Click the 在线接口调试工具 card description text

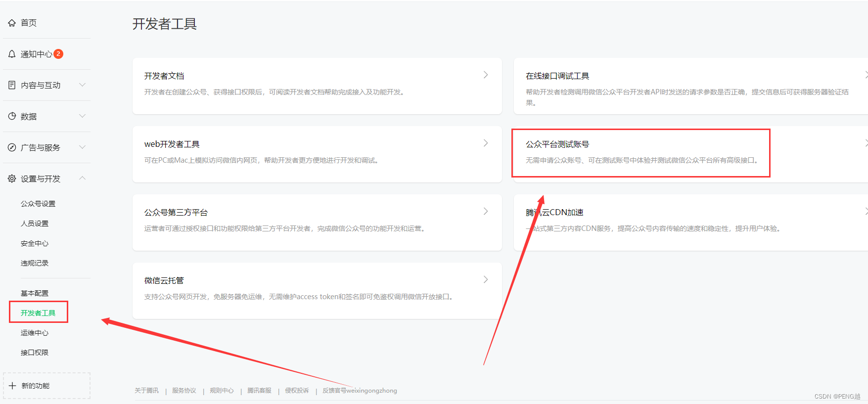point(687,97)
